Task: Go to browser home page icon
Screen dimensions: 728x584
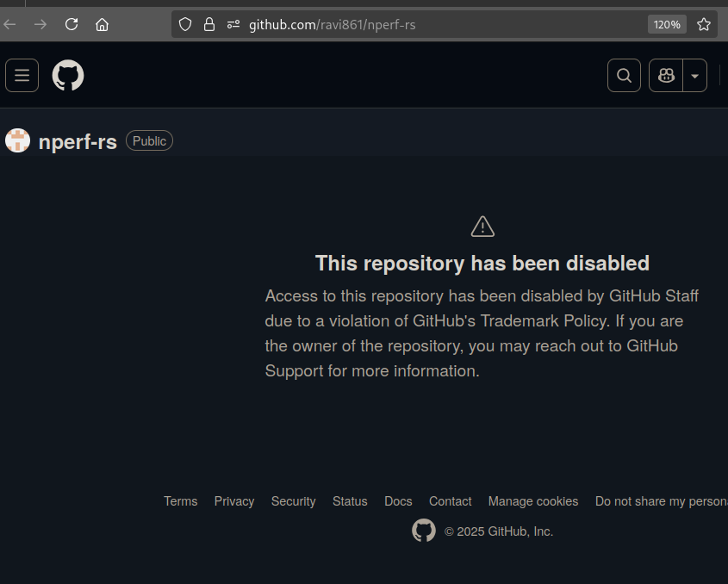Action: point(102,24)
